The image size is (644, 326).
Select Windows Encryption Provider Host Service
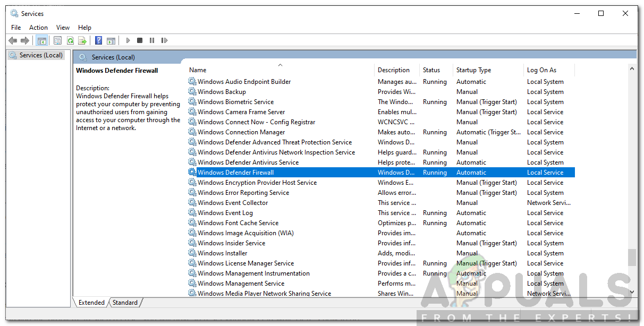tap(257, 183)
